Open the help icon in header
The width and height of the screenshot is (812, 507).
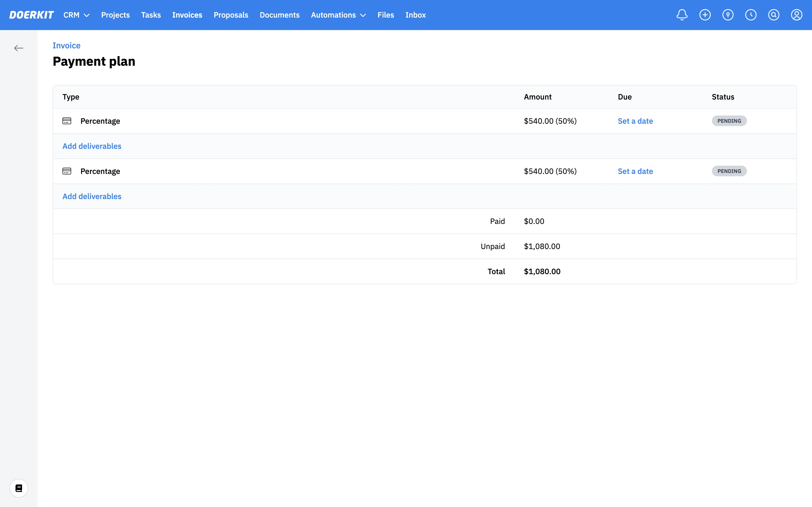728,15
